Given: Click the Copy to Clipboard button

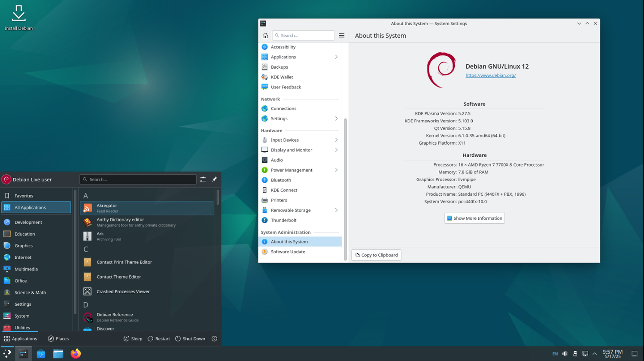Looking at the screenshot, I should point(377,255).
